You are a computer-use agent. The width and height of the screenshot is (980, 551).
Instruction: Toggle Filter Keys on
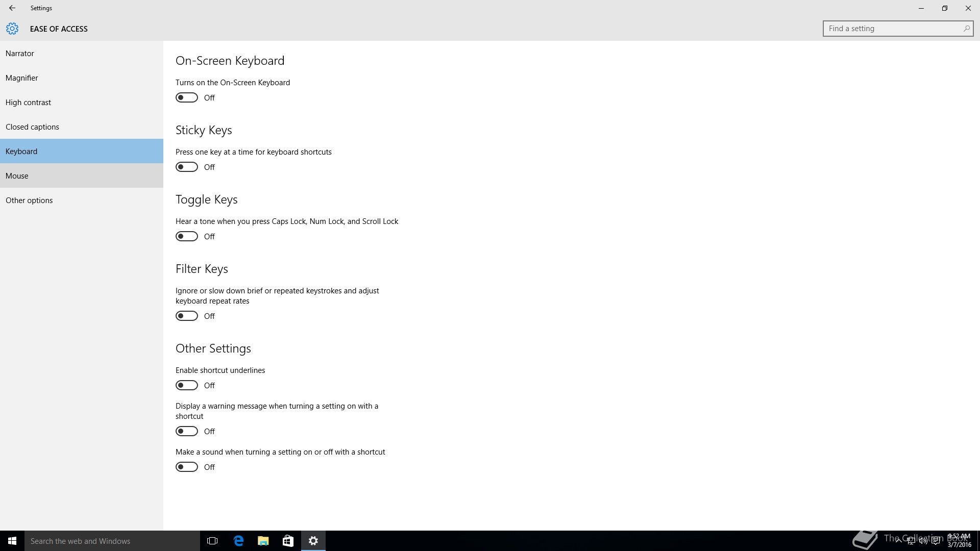point(187,316)
